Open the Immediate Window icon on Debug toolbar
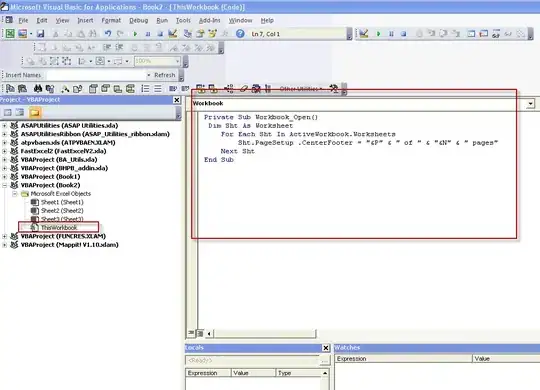Screen dimensions: 540x390 click(484, 34)
